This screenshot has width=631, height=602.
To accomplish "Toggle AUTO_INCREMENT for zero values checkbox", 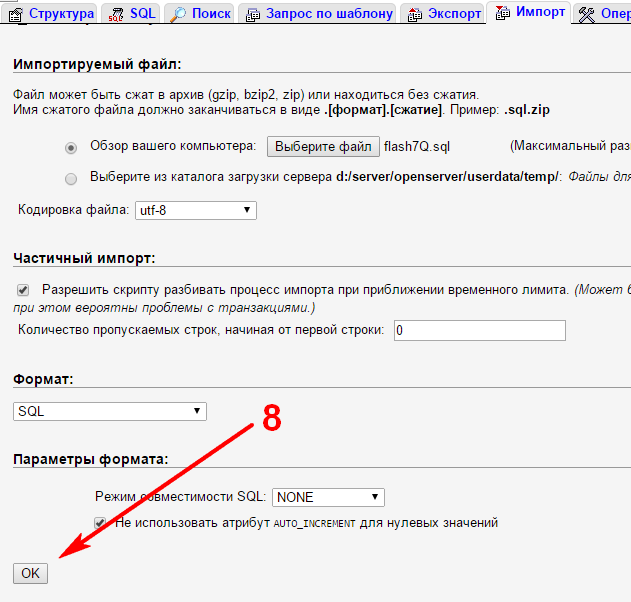I will 100,523.
